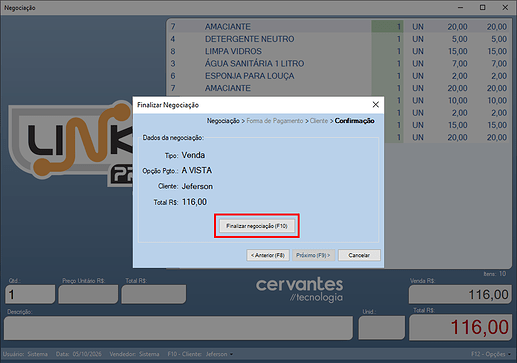Click the Tipo value Venda
This screenshot has width=517, height=363.
[x=193, y=155]
